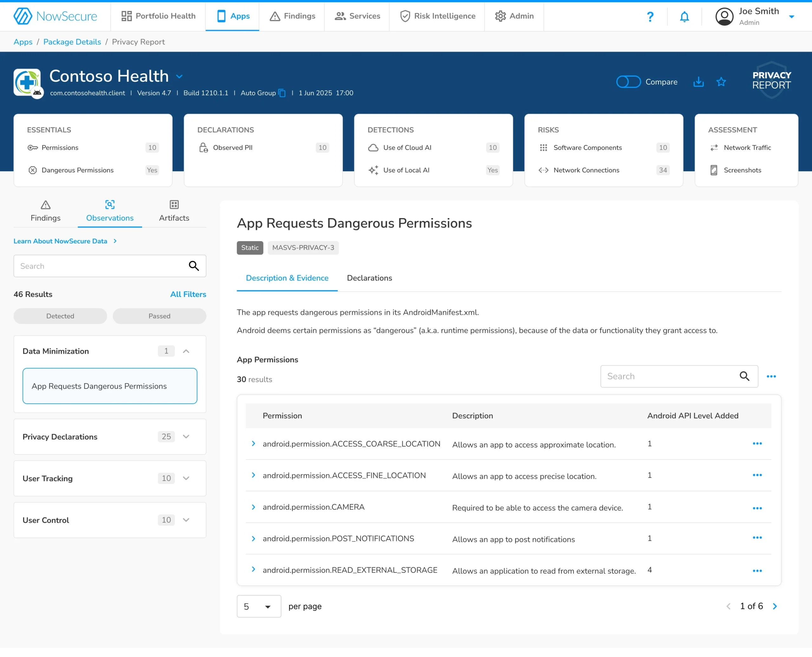The image size is (812, 657).
Task: Open the download report icon
Action: tap(698, 82)
